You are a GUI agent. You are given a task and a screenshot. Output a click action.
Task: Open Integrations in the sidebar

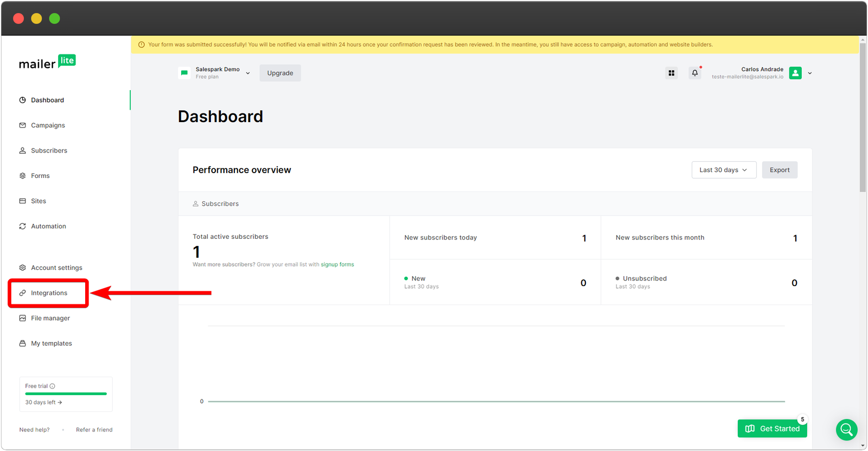(49, 293)
